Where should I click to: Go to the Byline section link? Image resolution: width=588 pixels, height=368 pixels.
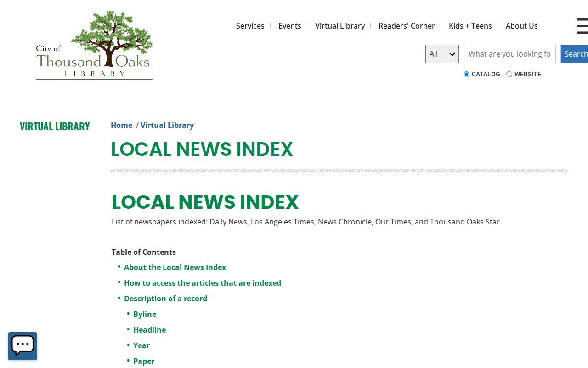145,314
